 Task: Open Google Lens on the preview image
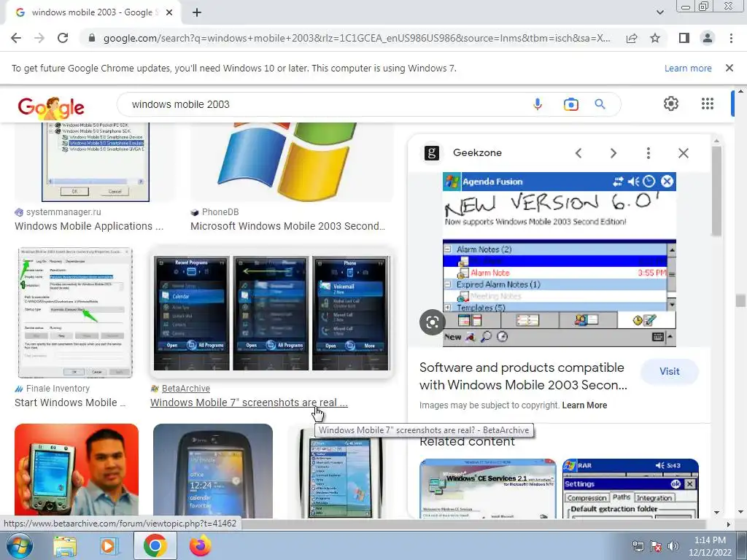432,322
